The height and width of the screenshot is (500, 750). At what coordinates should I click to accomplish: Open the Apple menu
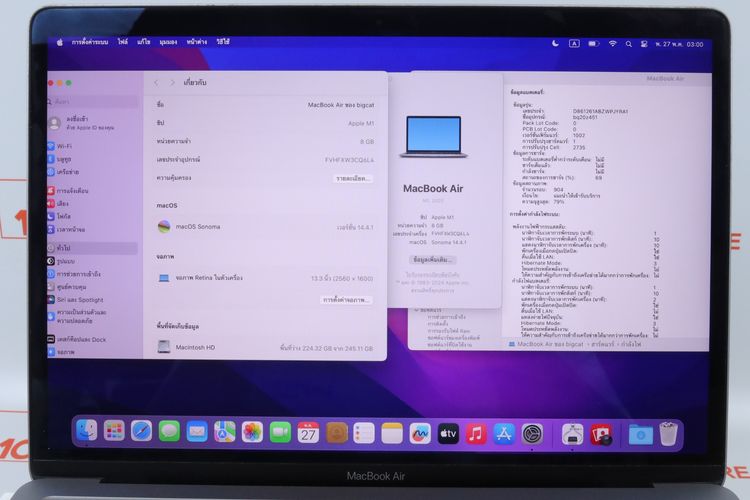coord(60,42)
